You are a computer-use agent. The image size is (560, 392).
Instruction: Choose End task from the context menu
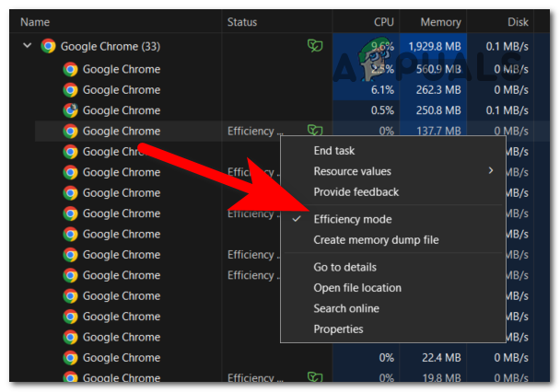334,151
